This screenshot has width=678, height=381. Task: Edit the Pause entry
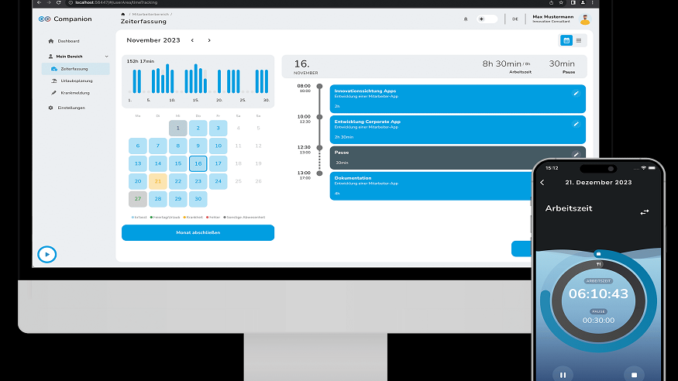576,154
